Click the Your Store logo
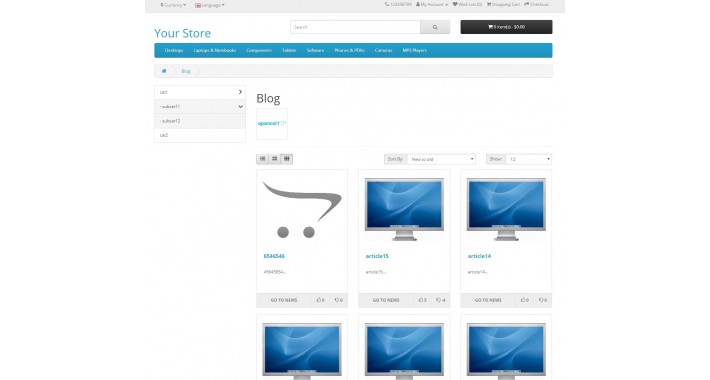This screenshot has width=710, height=380. (182, 33)
